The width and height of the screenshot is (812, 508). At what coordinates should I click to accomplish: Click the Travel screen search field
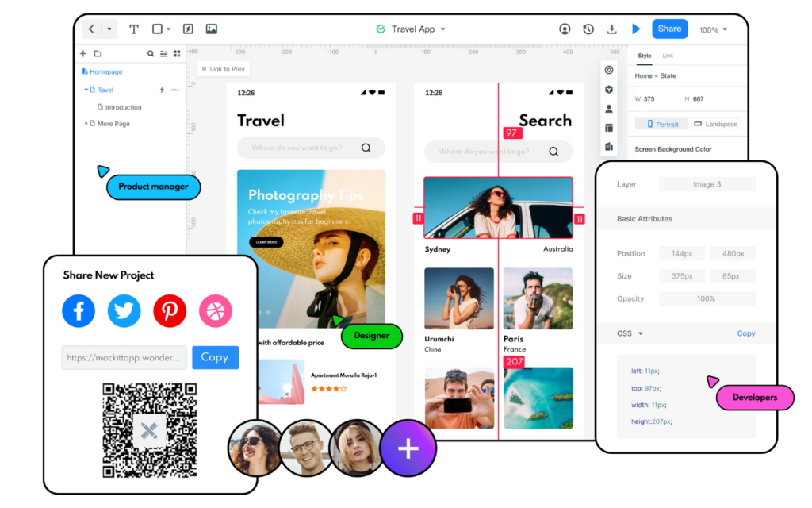(311, 148)
